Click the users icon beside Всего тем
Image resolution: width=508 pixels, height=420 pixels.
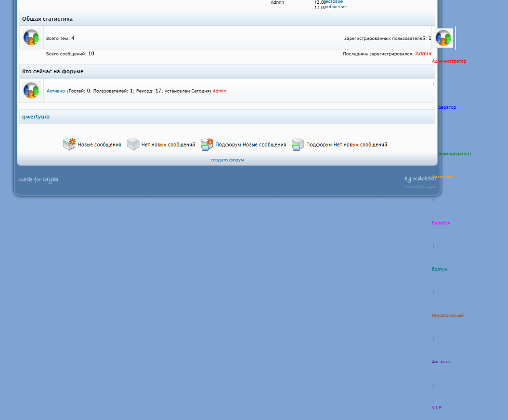[31, 38]
